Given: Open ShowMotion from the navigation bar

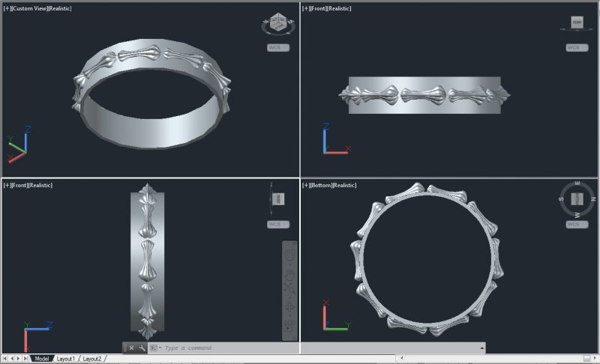Looking at the screenshot, I should pos(289,326).
